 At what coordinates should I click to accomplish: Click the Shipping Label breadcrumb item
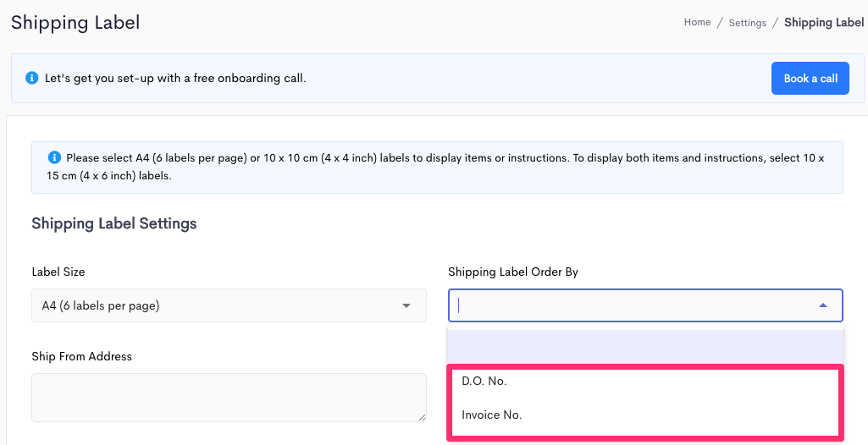click(824, 23)
